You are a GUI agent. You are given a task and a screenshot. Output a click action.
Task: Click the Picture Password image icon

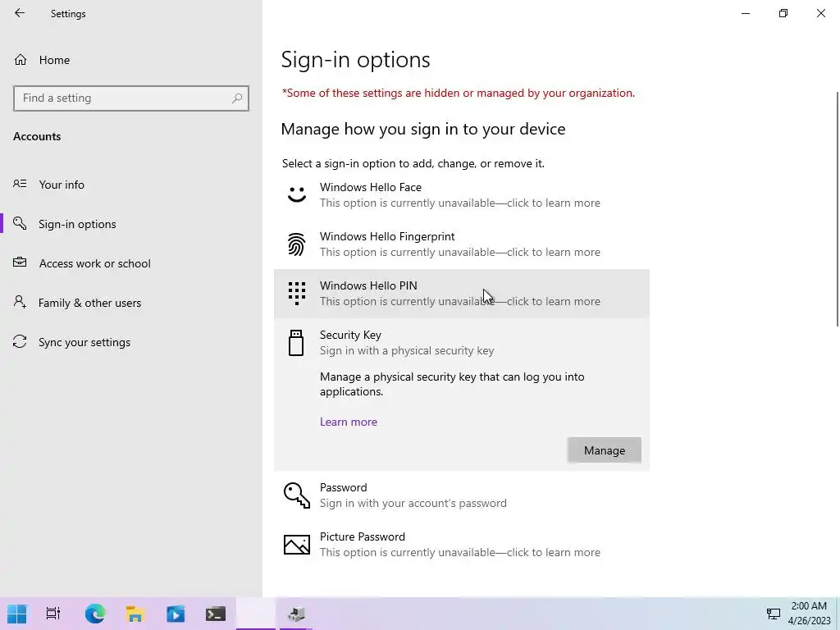pos(297,545)
